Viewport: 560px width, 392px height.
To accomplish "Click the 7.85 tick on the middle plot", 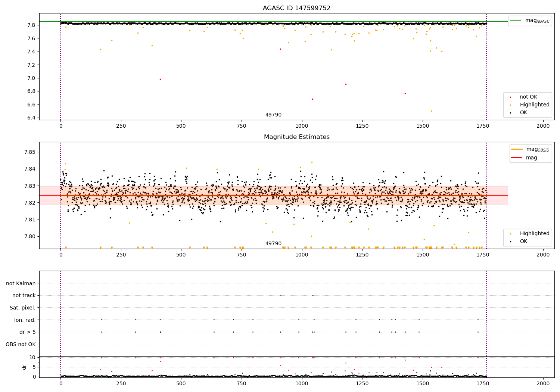I will (30, 152).
